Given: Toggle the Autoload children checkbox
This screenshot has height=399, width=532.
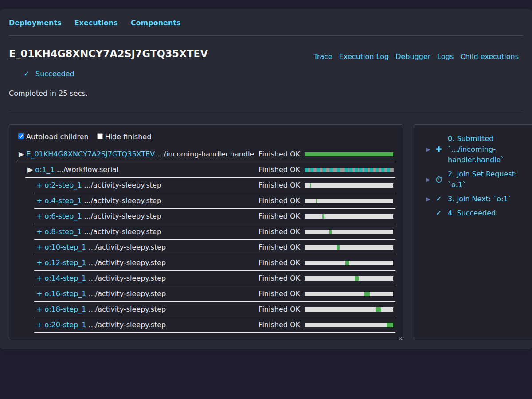Looking at the screenshot, I should 21,137.
